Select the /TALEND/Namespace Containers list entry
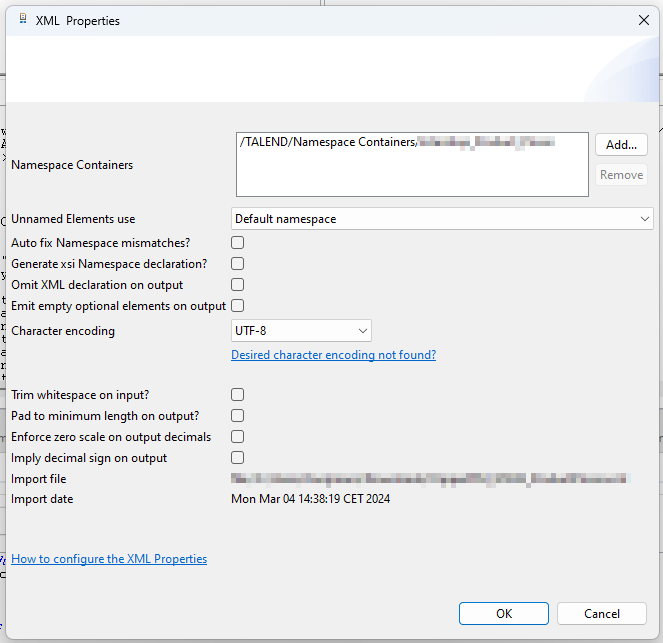 click(397, 142)
